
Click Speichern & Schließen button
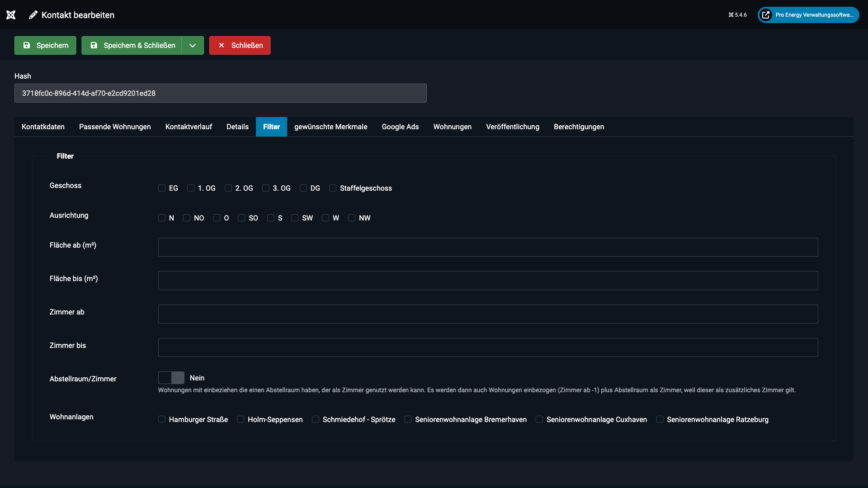[132, 46]
